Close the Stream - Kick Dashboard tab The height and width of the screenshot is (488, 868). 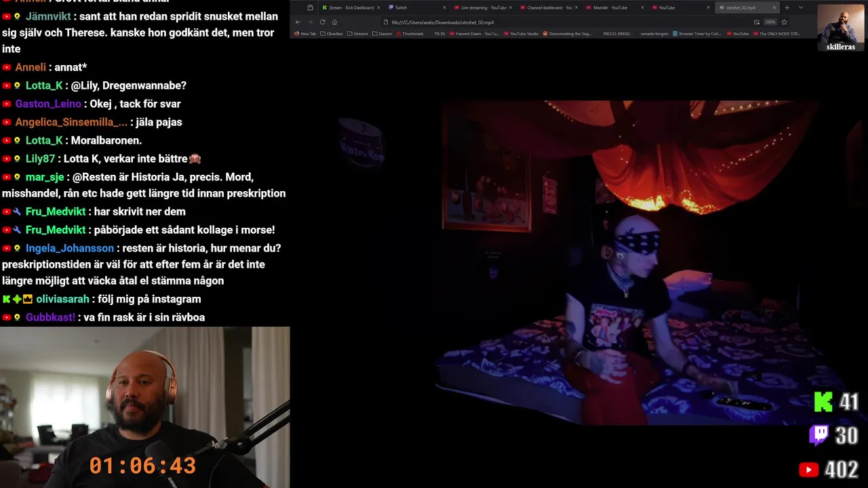coord(378,7)
